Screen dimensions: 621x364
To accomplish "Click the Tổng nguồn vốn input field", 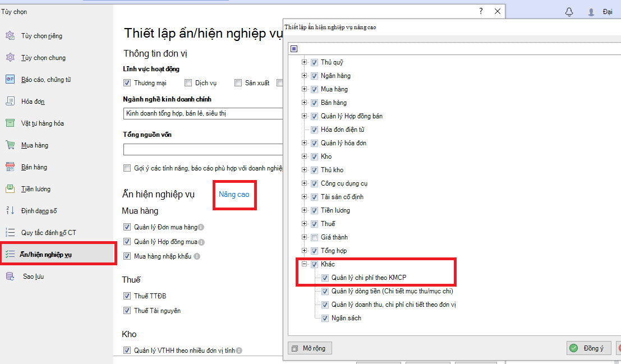I will [x=203, y=150].
